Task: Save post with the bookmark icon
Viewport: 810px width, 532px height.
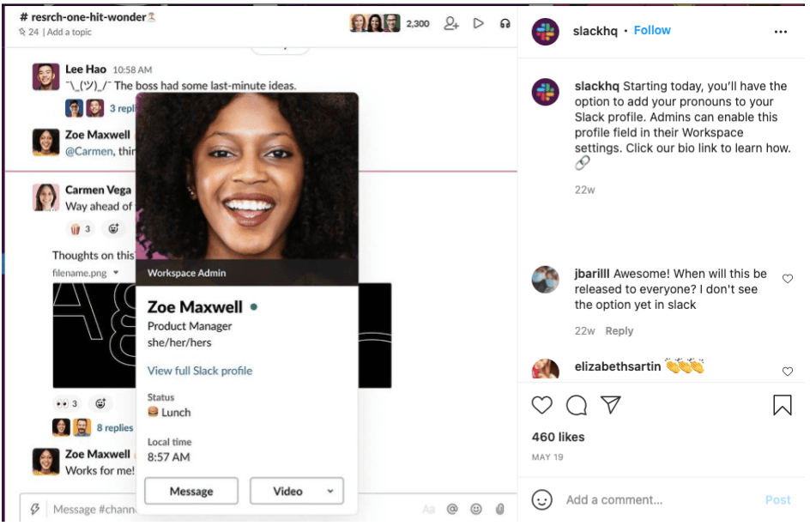Action: point(783,405)
